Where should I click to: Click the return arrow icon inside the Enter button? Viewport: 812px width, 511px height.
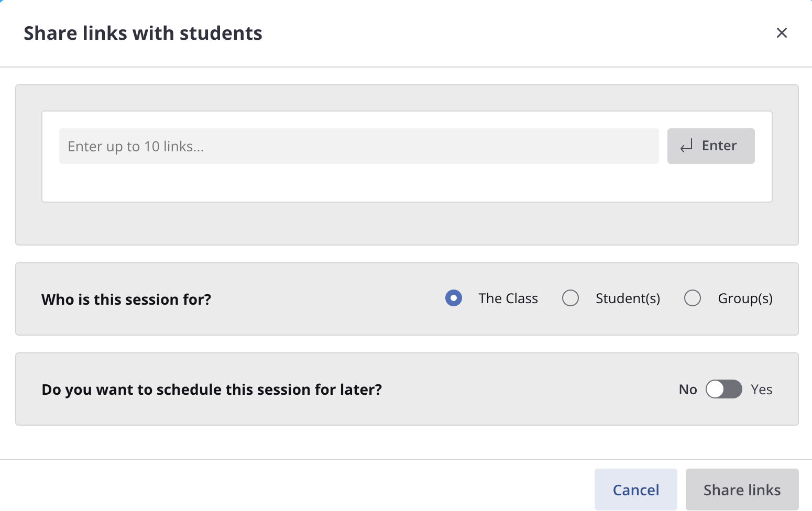click(687, 146)
